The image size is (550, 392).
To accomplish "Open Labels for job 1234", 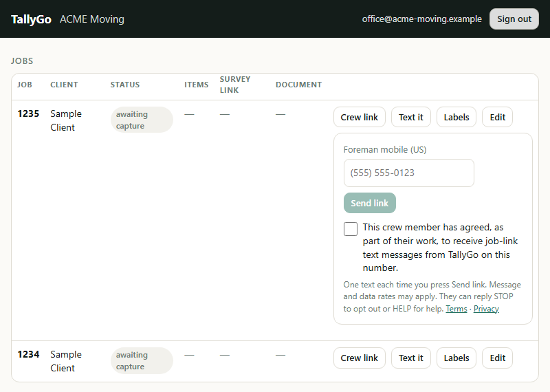I will (x=456, y=358).
